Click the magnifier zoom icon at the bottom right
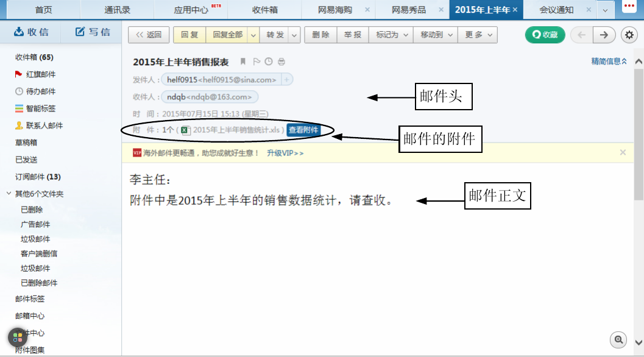Screen dimensions: 644x357 pyautogui.click(x=618, y=340)
